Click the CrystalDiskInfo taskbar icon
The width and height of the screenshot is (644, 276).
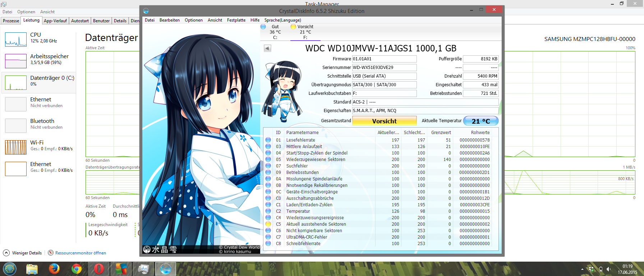[x=166, y=269]
